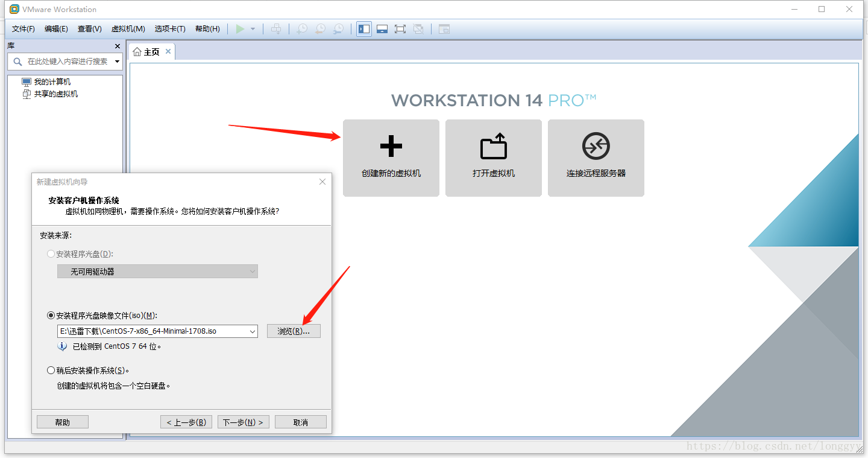
Task: Select 我的计算机 in library tree
Action: (52, 82)
